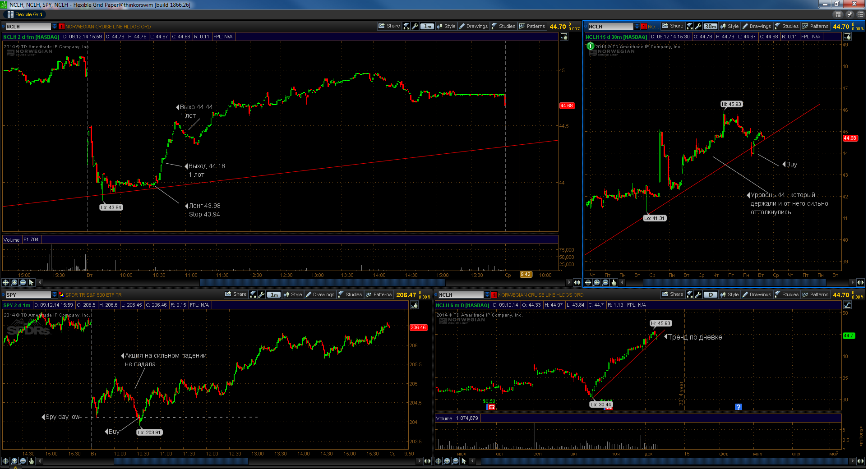Zoom in on the top-right 30m chart
Viewport: 868px width, 469px height.
coord(597,282)
